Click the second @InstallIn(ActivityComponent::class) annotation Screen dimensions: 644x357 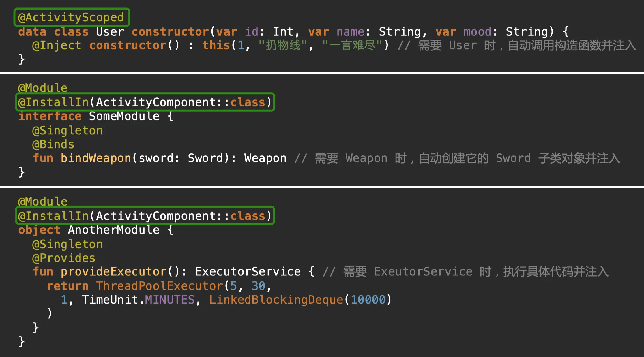[x=145, y=216]
